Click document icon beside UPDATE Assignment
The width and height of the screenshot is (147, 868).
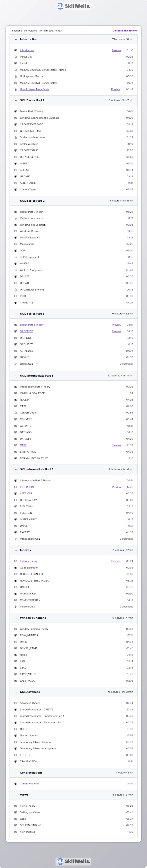point(16,290)
